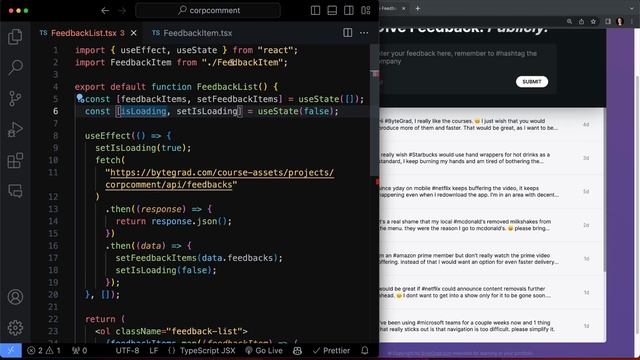
Task: Open the Explorer view in activity bar
Action: 15,37
